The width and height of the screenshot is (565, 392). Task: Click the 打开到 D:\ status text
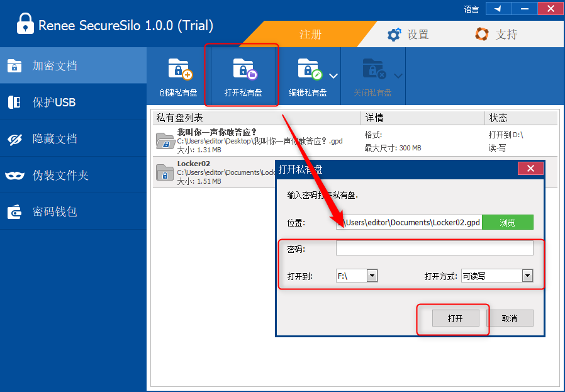tap(506, 135)
